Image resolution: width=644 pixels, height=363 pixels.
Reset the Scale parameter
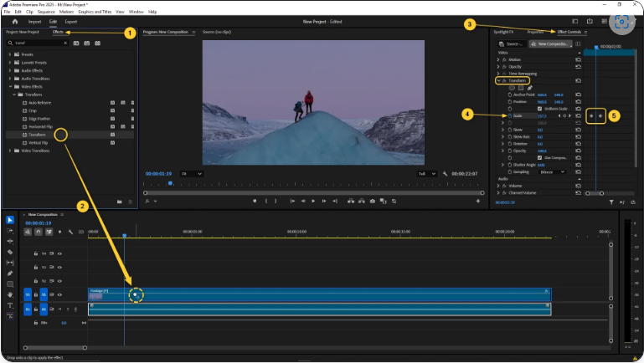click(579, 115)
